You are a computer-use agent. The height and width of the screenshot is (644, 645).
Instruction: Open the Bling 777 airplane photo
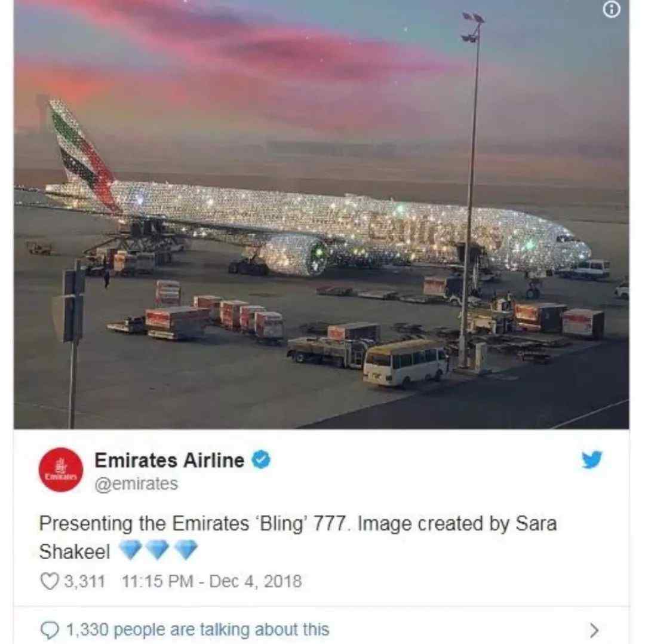coord(321,214)
